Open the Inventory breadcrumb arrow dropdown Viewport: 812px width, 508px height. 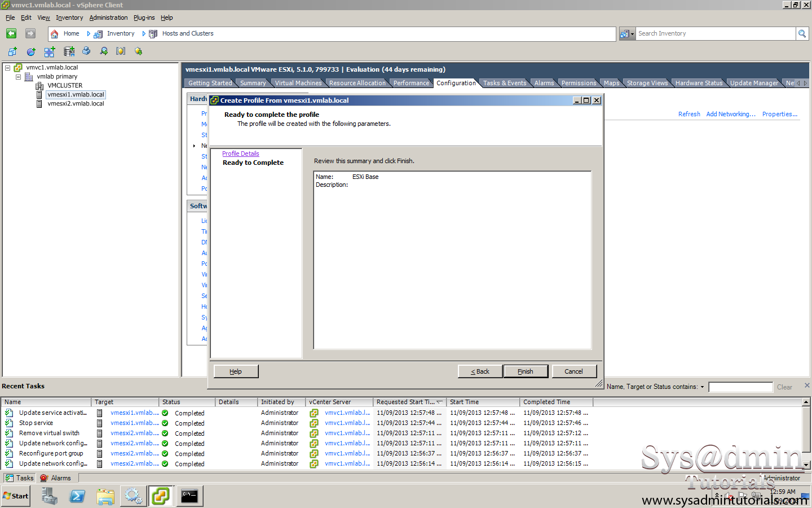[x=144, y=34]
